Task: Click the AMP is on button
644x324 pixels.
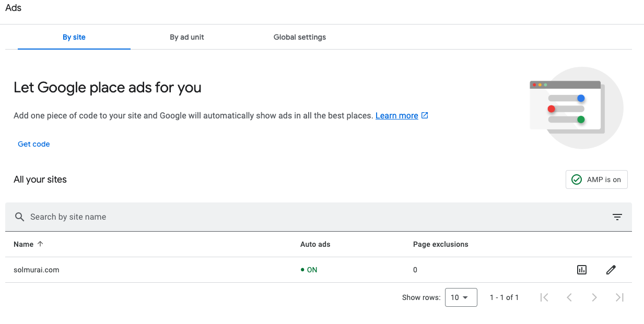Action: (x=596, y=179)
